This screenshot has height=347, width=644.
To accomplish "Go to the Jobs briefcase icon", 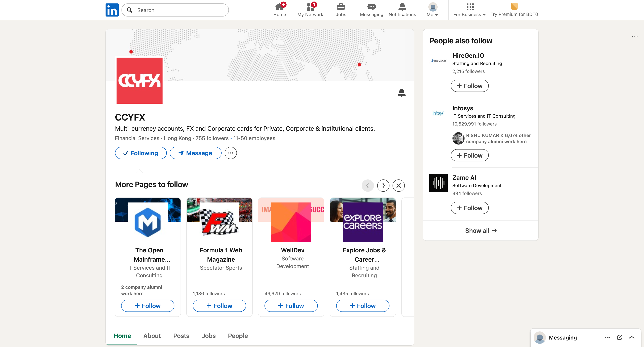I will pyautogui.click(x=341, y=10).
